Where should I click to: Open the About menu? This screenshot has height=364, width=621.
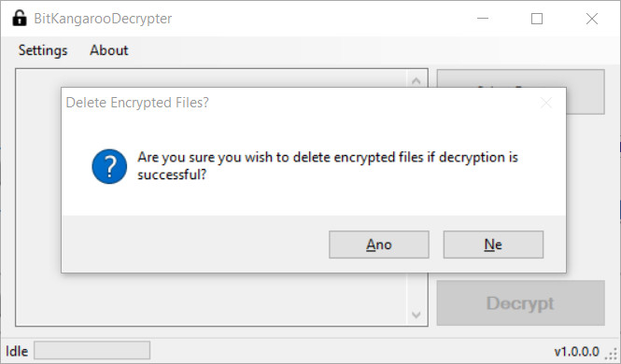[x=109, y=50]
